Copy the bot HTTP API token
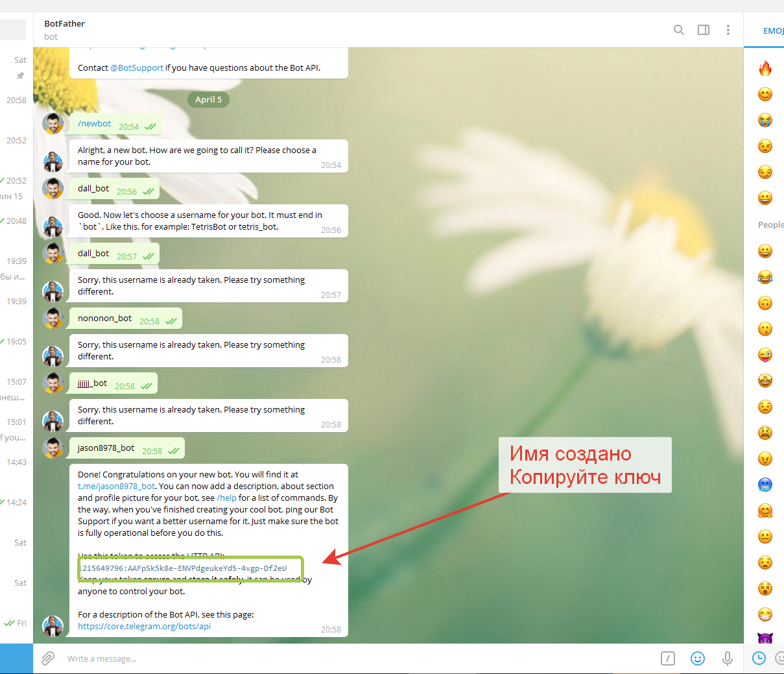Image resolution: width=784 pixels, height=674 pixels. 184,568
